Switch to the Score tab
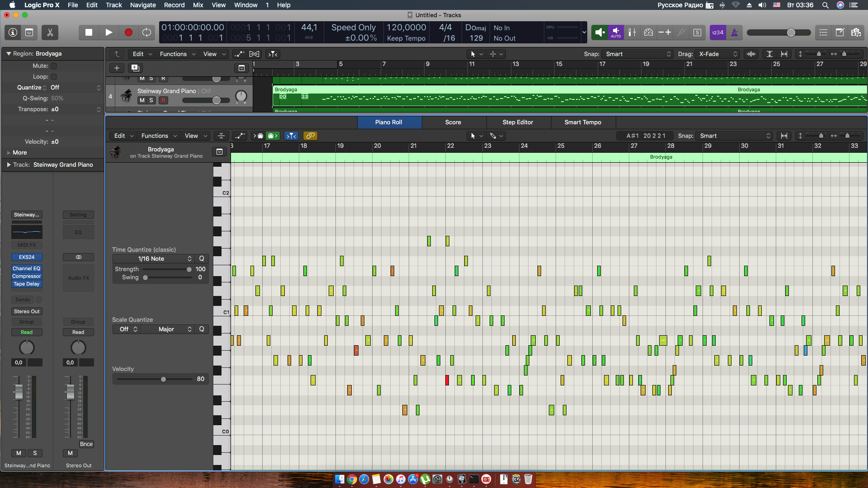Screen dimensions: 868x488 pyautogui.click(x=453, y=122)
